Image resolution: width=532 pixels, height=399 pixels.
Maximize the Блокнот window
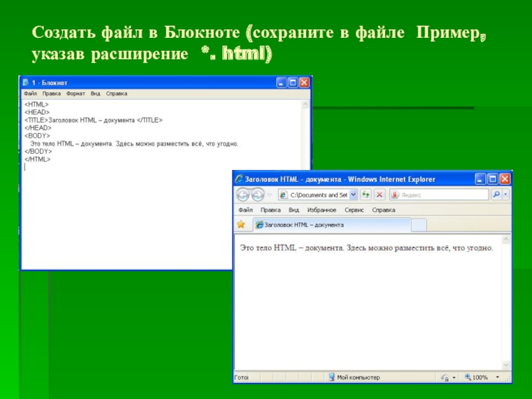point(293,82)
